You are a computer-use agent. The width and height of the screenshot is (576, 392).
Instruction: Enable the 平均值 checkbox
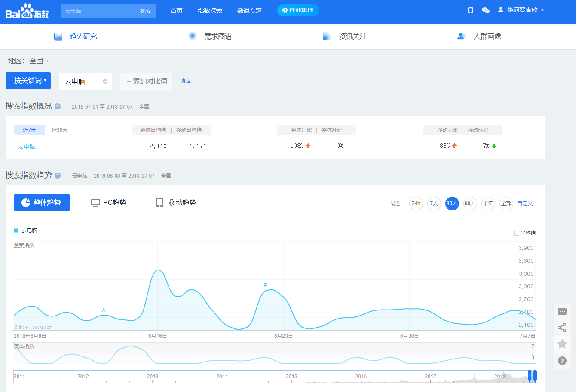coord(517,233)
